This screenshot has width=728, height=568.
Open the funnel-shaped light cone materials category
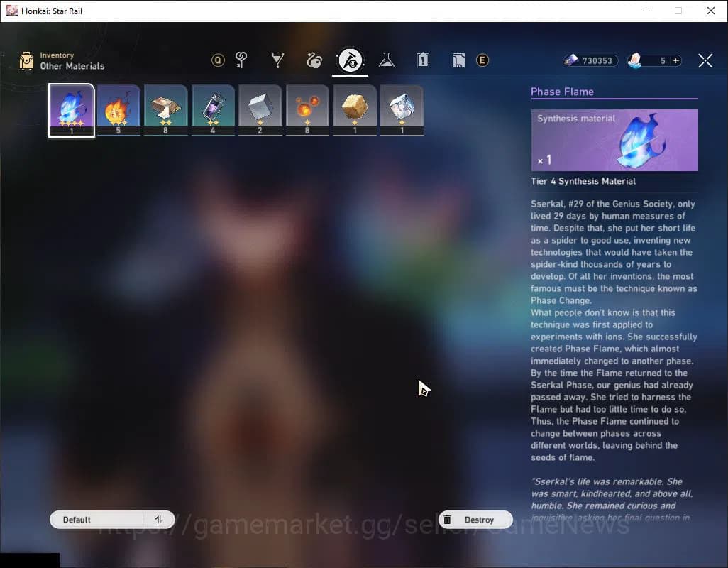click(277, 60)
